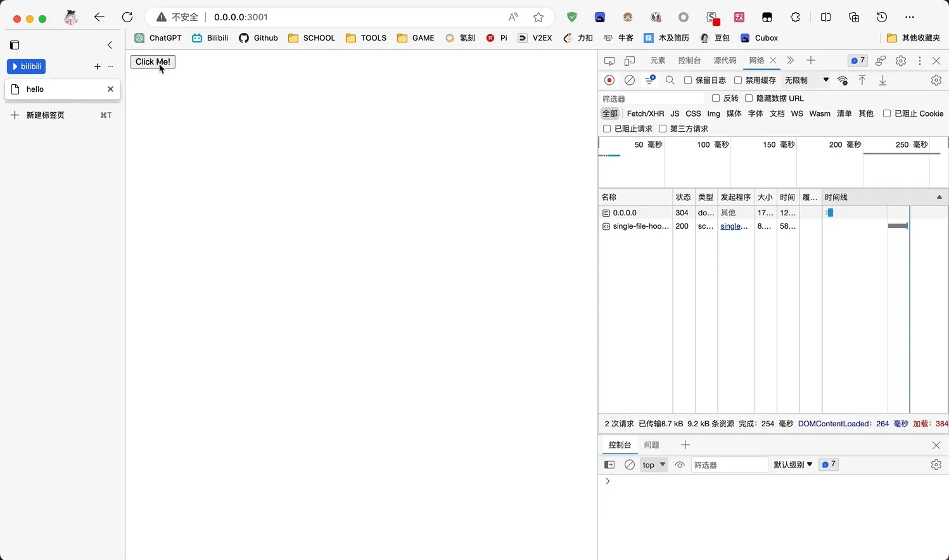Click the inspect element picker icon
Screen dimensions: 949x560
click(609, 61)
